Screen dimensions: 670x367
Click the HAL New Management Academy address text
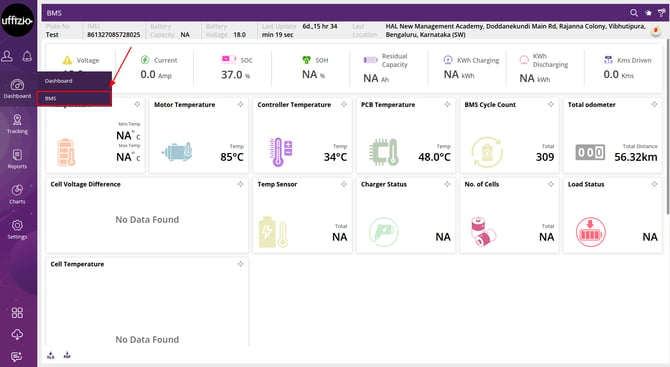point(515,30)
